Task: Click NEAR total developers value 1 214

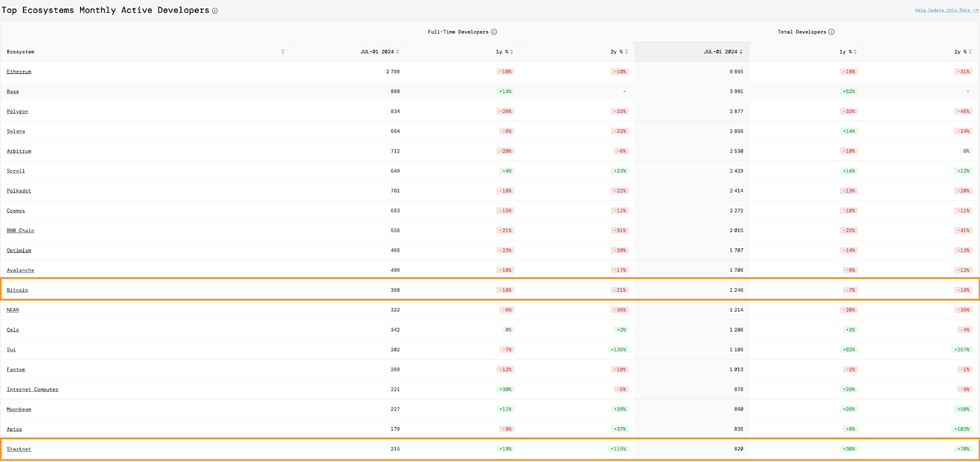Action: click(736, 309)
